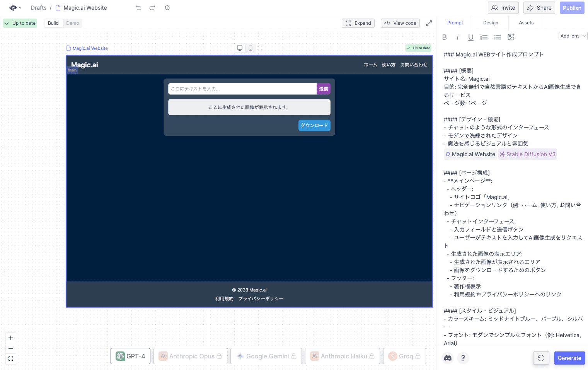
Task: Select mobile preview view
Action: 251,48
